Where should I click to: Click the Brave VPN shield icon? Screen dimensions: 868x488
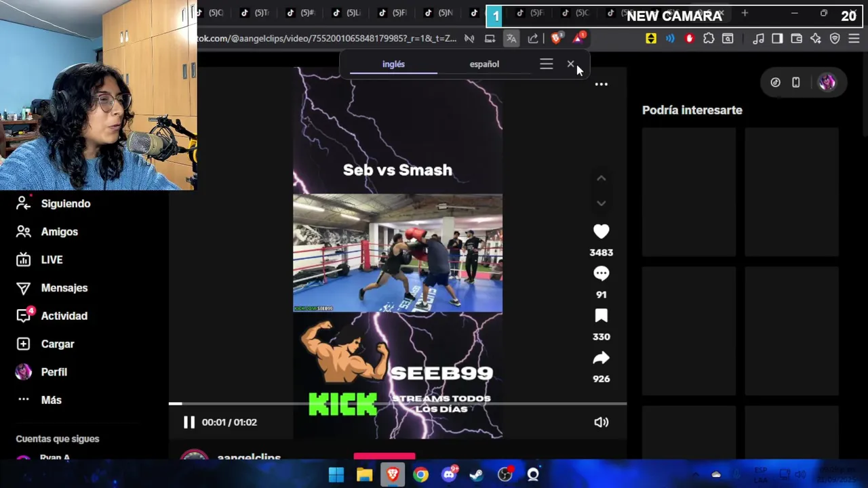[x=835, y=39]
